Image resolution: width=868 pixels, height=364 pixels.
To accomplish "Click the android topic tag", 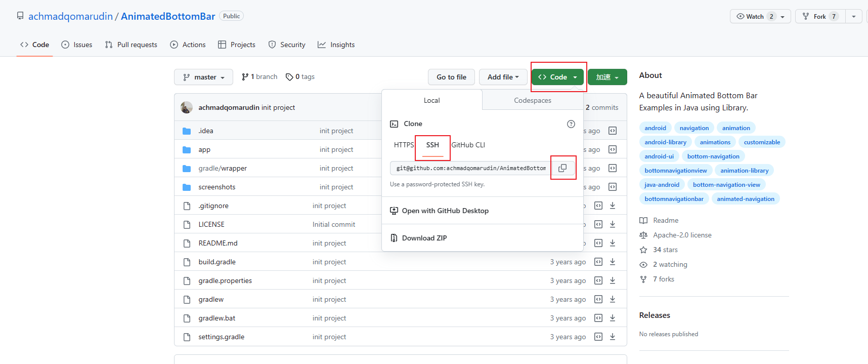I will pos(655,128).
